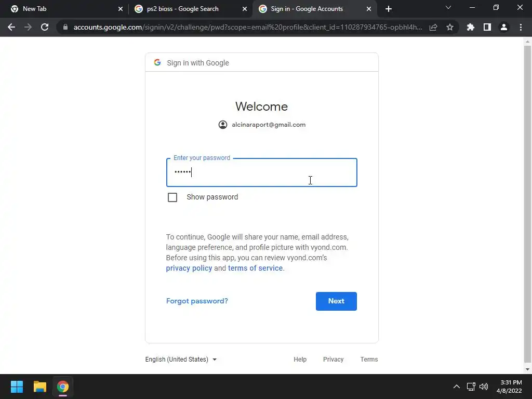Submit with the Next button

[336, 301]
